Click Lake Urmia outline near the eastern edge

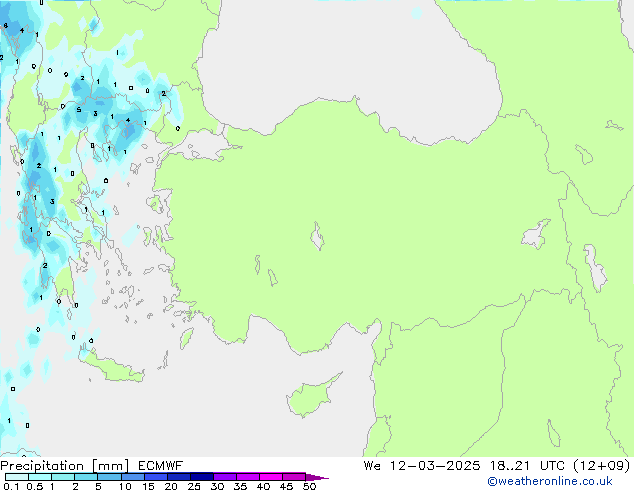coord(595,268)
